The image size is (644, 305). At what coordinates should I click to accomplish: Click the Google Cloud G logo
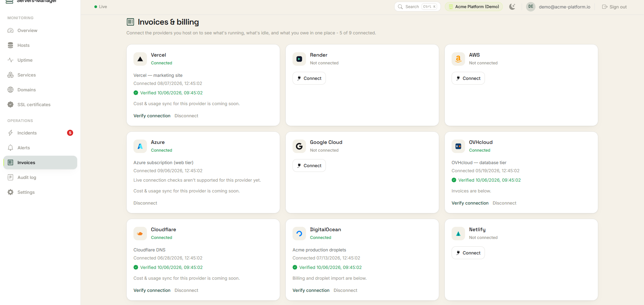(x=299, y=146)
